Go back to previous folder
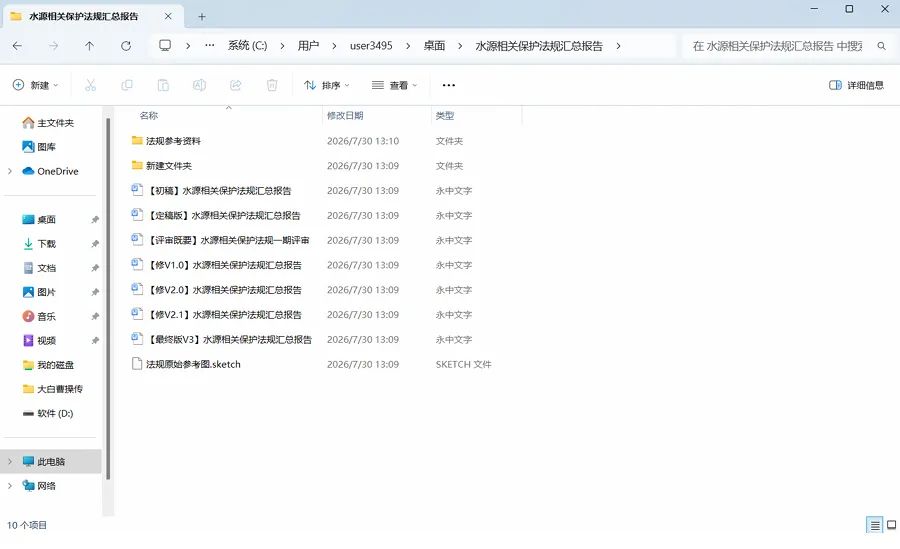The height and width of the screenshot is (549, 900). (17, 46)
